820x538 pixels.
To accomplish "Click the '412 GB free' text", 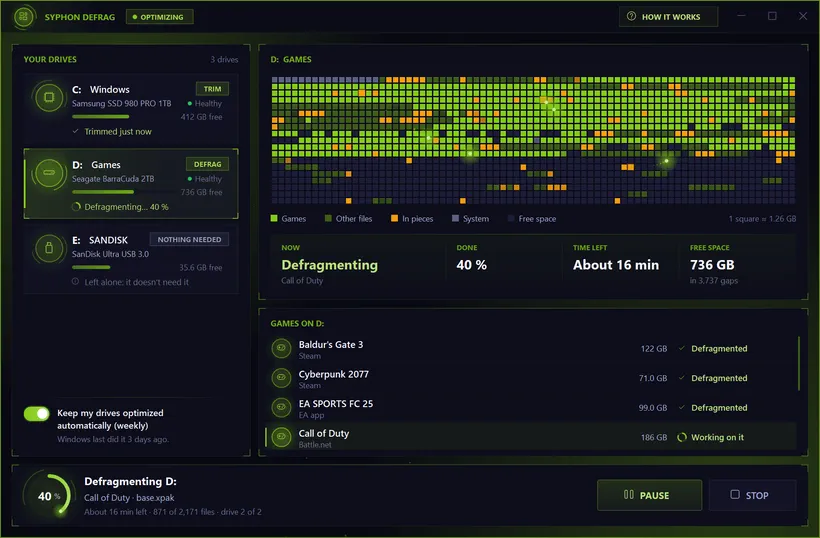I will (x=201, y=117).
